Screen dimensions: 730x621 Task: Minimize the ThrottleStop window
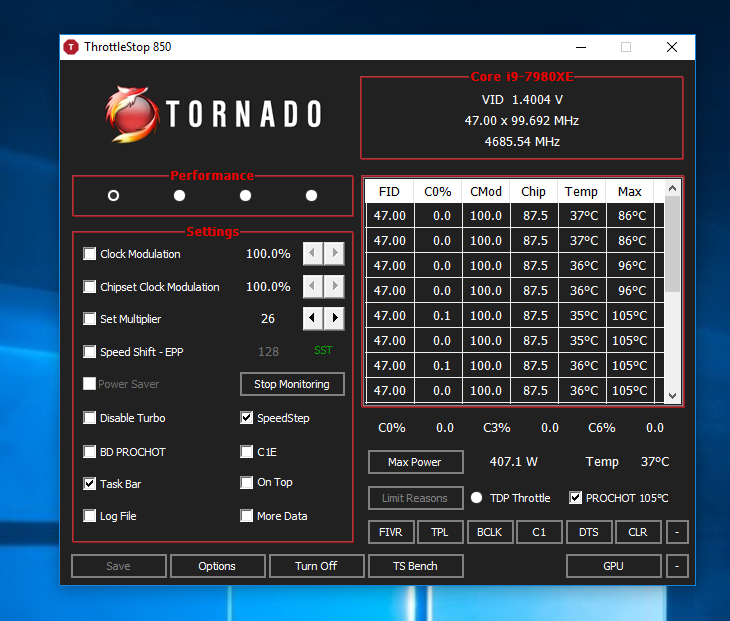coord(581,47)
